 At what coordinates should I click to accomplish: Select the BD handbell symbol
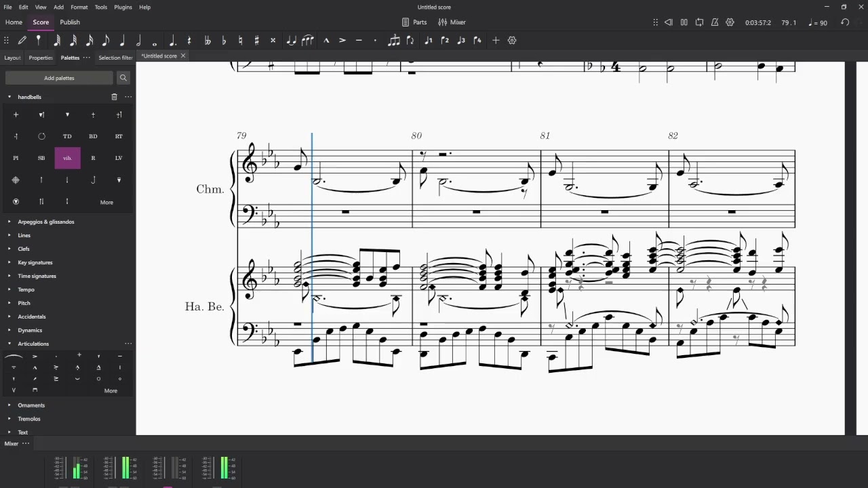click(x=93, y=136)
